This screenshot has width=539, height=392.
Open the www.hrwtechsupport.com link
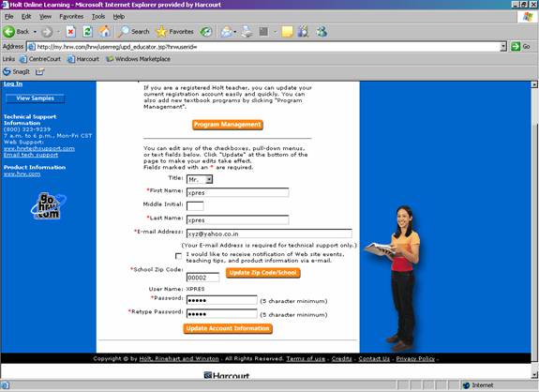(x=39, y=148)
